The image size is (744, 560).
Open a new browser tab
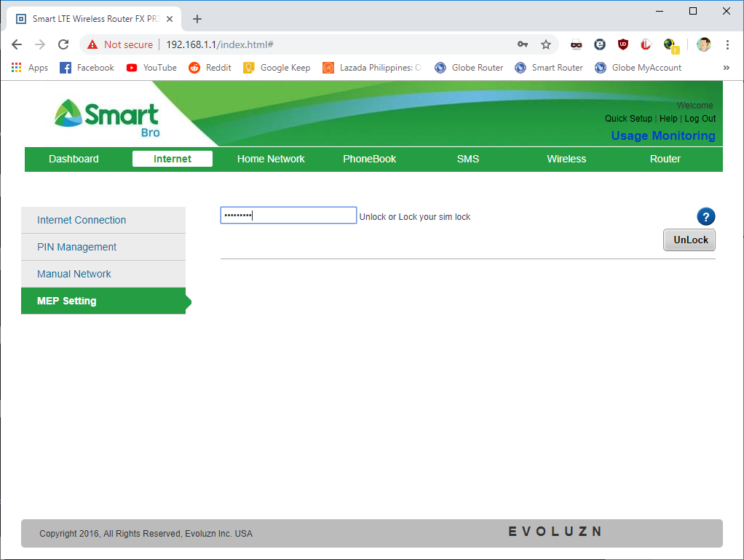pyautogui.click(x=197, y=19)
